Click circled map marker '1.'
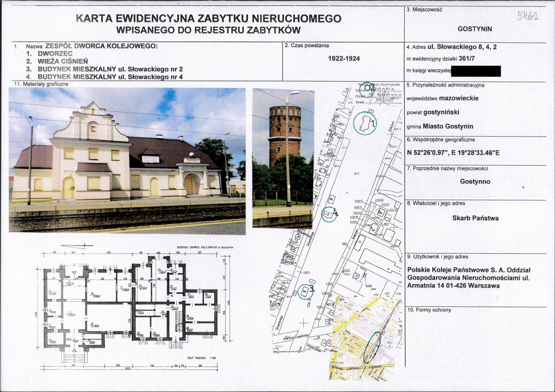This screenshot has height=392, width=555. pos(365,123)
